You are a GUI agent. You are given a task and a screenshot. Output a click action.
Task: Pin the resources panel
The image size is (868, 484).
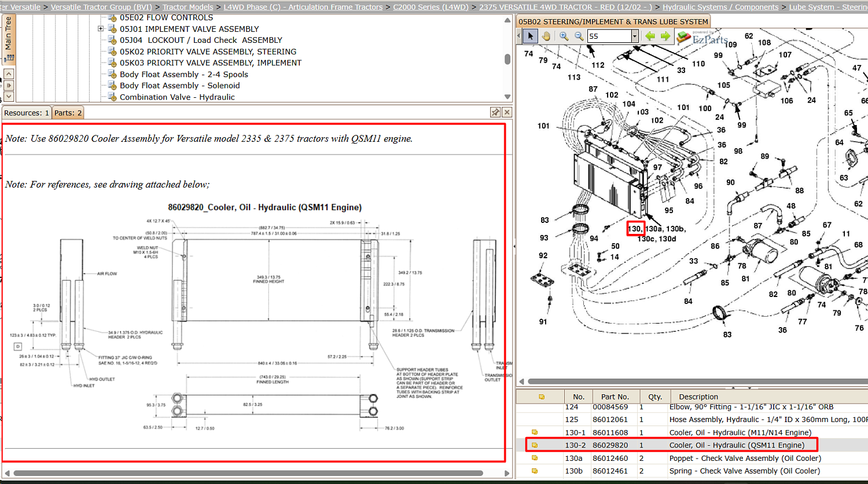[495, 112]
